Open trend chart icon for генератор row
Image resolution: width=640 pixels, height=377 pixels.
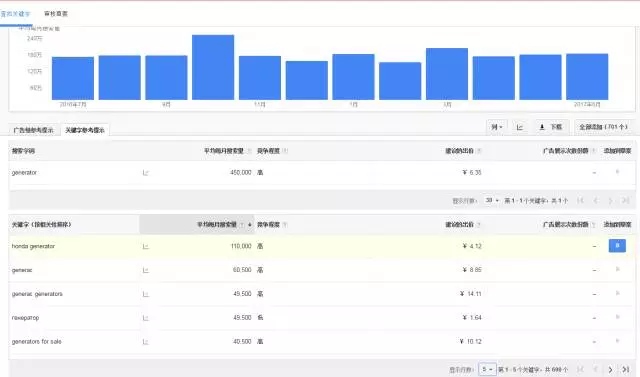(x=145, y=318)
